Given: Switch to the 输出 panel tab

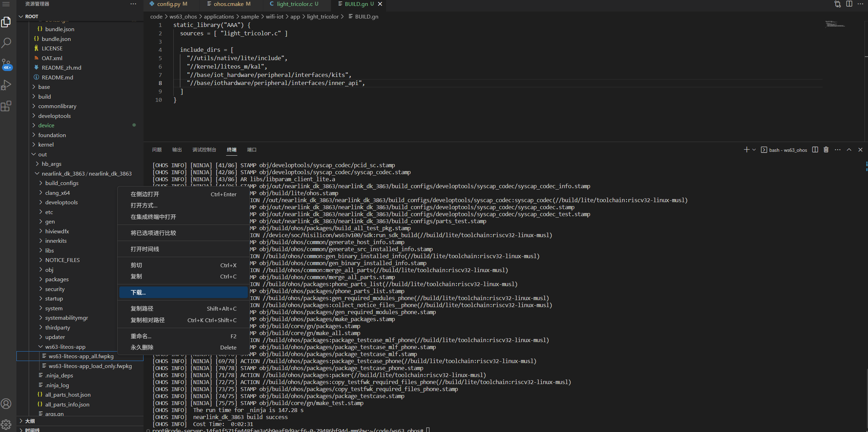Looking at the screenshot, I should 177,149.
